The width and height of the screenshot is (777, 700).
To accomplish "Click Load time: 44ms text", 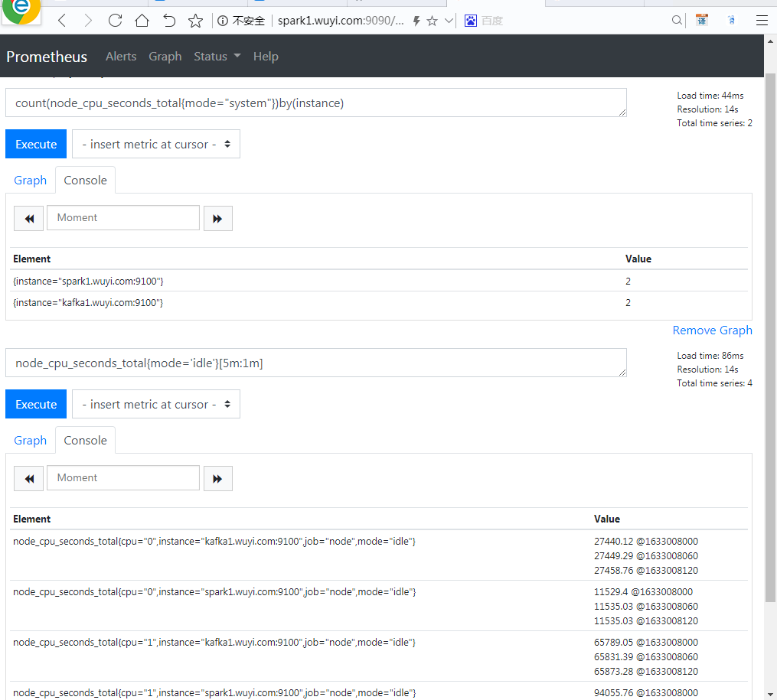I will point(710,95).
